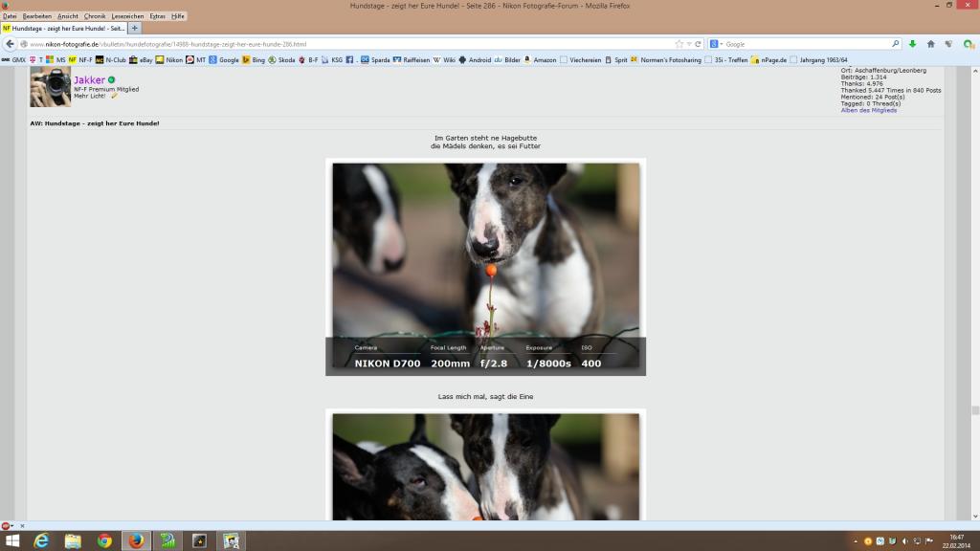Viewport: 980px width, 551px height.
Task: Open the Ansicht menu
Action: pyautogui.click(x=68, y=16)
